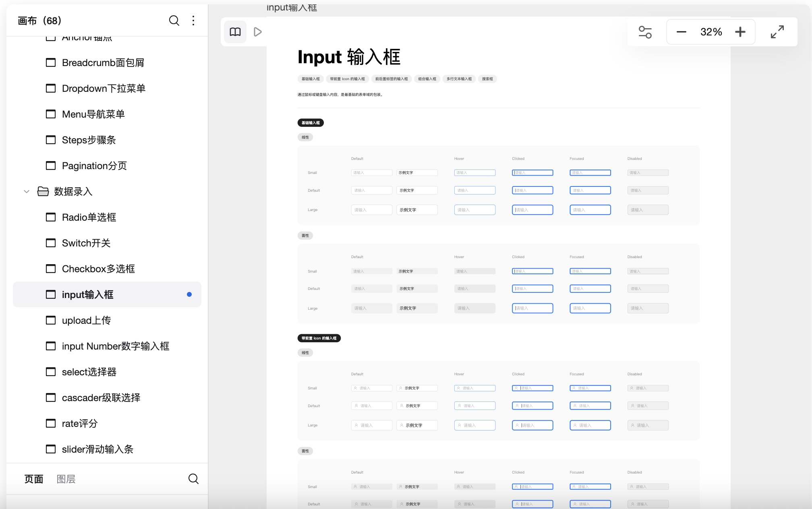Switch to the 图层 tab

66,479
